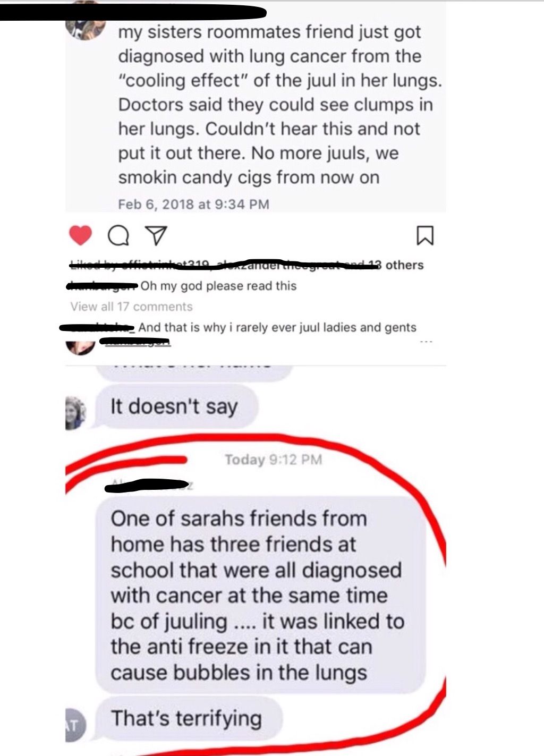Open the three-dot options on comment row

pyautogui.click(x=426, y=342)
